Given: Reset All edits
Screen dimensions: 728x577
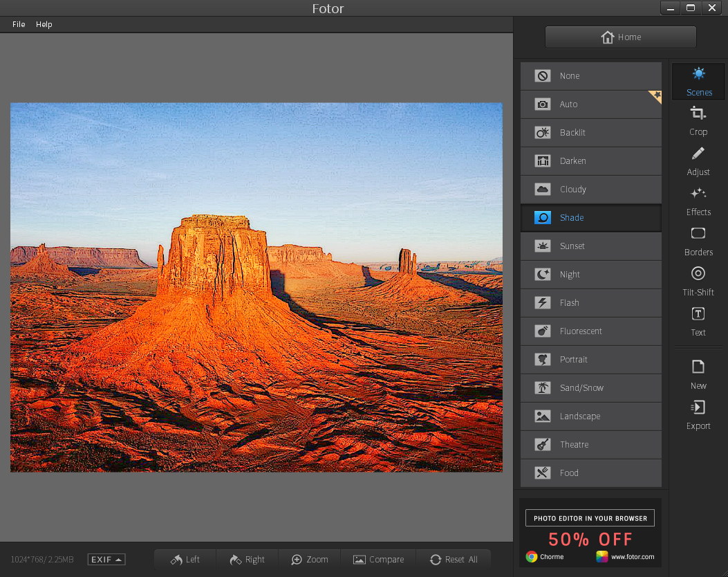Looking at the screenshot, I should [454, 559].
